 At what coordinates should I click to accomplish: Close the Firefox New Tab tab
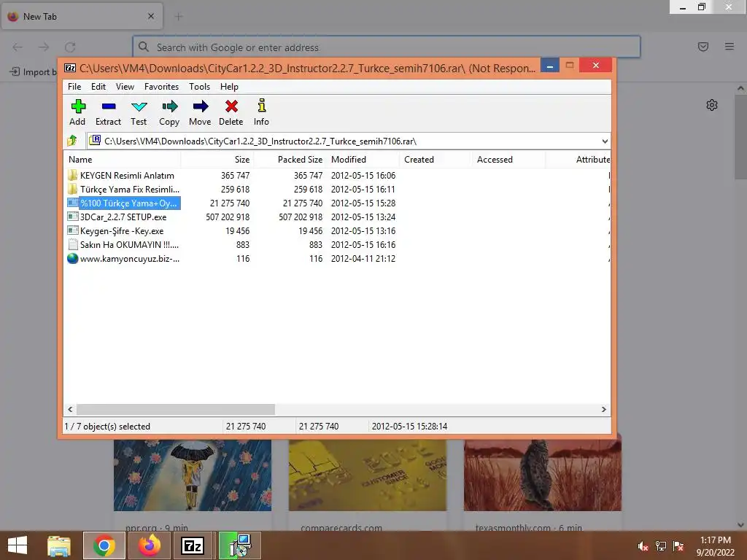(151, 16)
